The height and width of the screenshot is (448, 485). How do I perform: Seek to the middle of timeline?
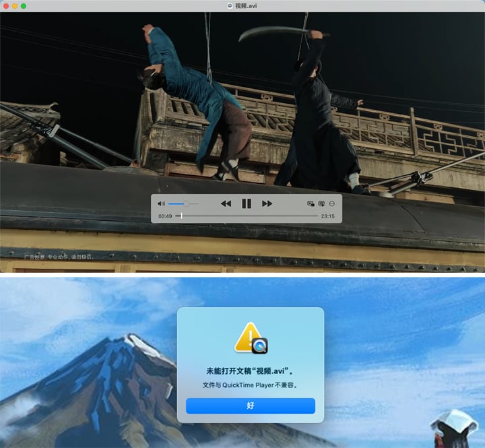click(247, 216)
